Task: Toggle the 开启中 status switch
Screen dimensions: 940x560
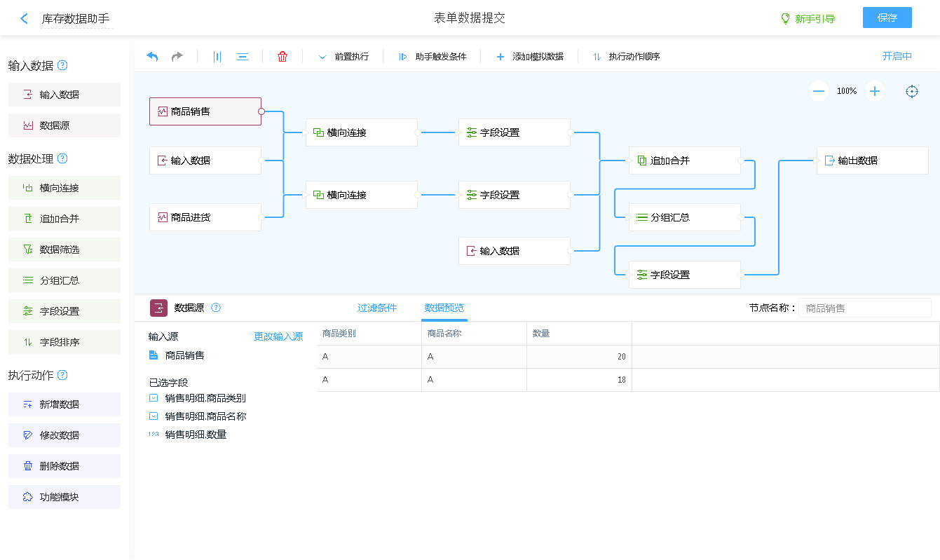Action: (897, 56)
